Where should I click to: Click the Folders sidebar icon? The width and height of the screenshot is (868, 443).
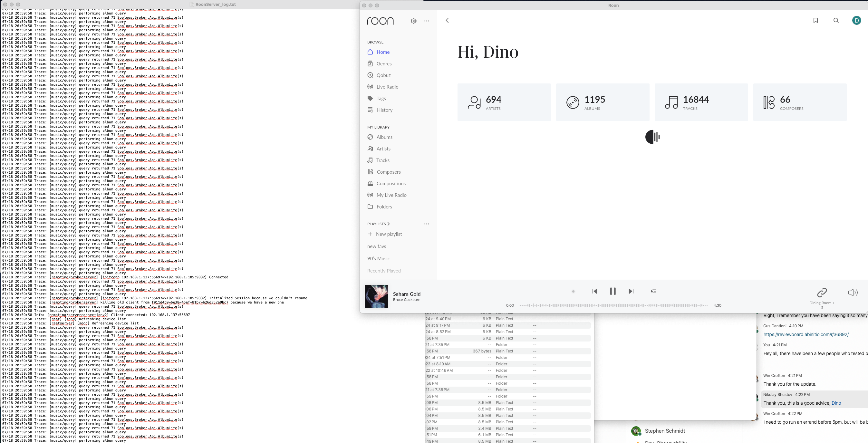pos(370,207)
